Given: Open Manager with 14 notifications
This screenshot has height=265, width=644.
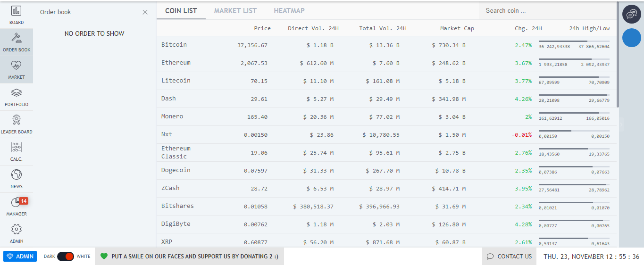Looking at the screenshot, I should [17, 206].
